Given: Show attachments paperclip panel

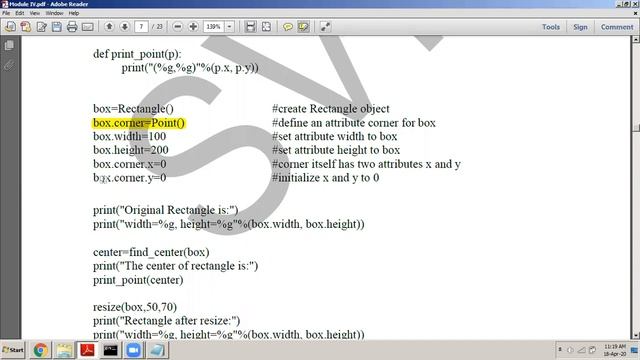Looking at the screenshot, I should tap(9, 65).
